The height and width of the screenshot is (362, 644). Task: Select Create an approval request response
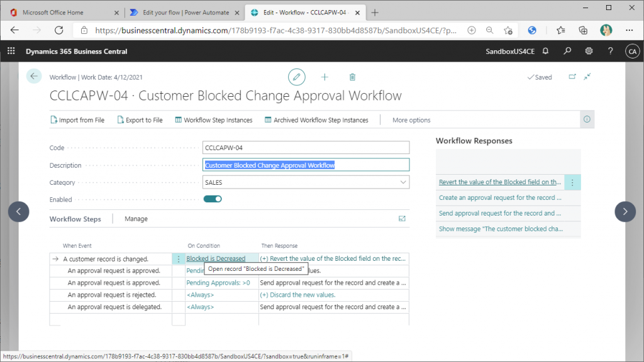click(x=500, y=197)
